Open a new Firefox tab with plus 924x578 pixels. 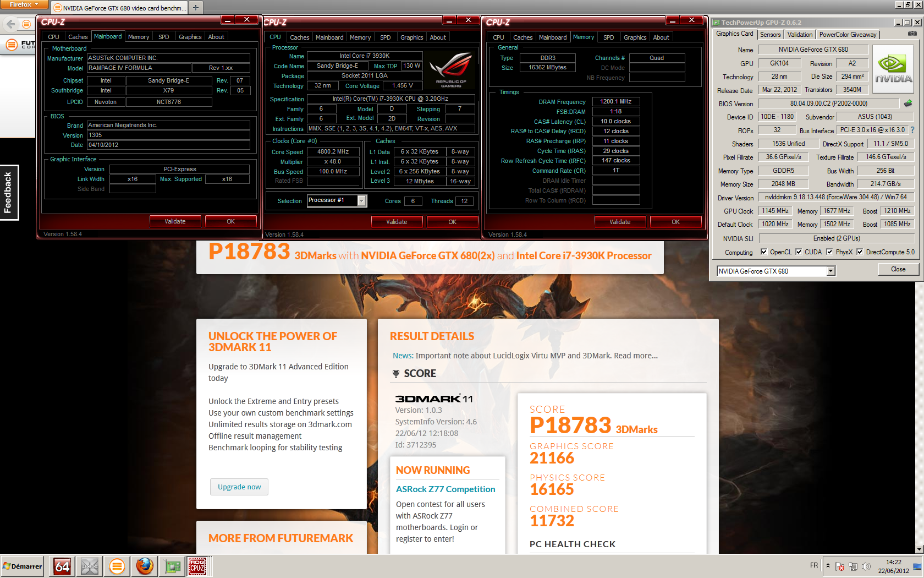(x=196, y=8)
